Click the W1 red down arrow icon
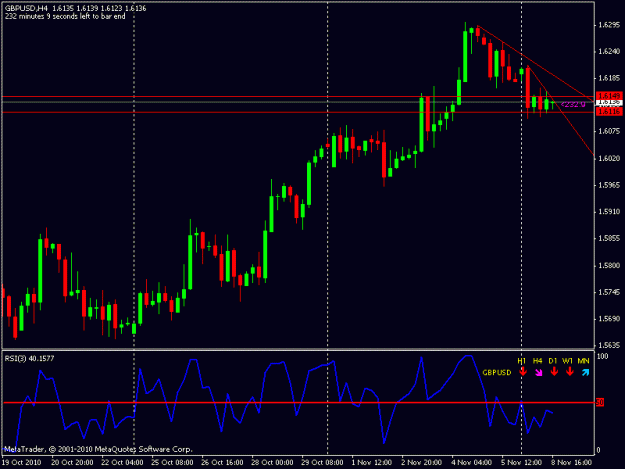 click(x=570, y=372)
